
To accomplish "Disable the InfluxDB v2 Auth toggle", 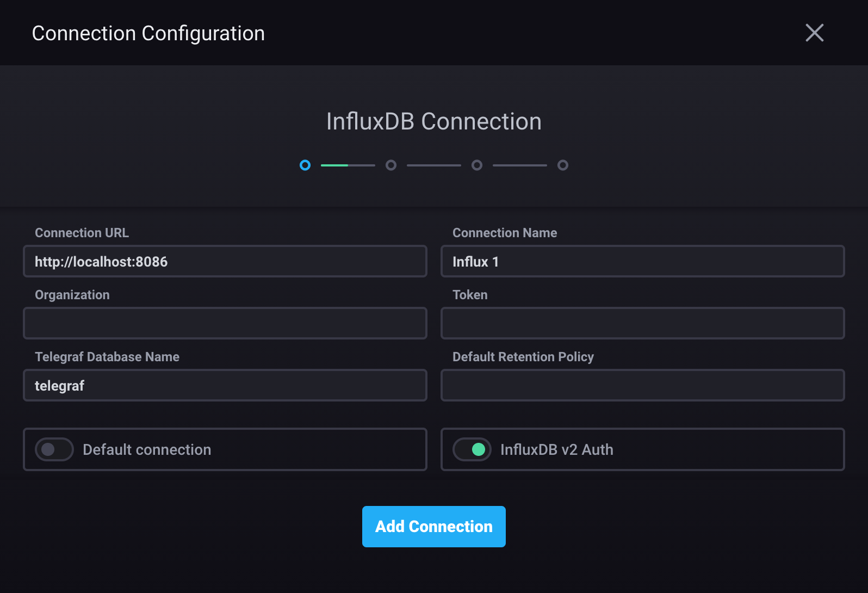I will tap(472, 449).
